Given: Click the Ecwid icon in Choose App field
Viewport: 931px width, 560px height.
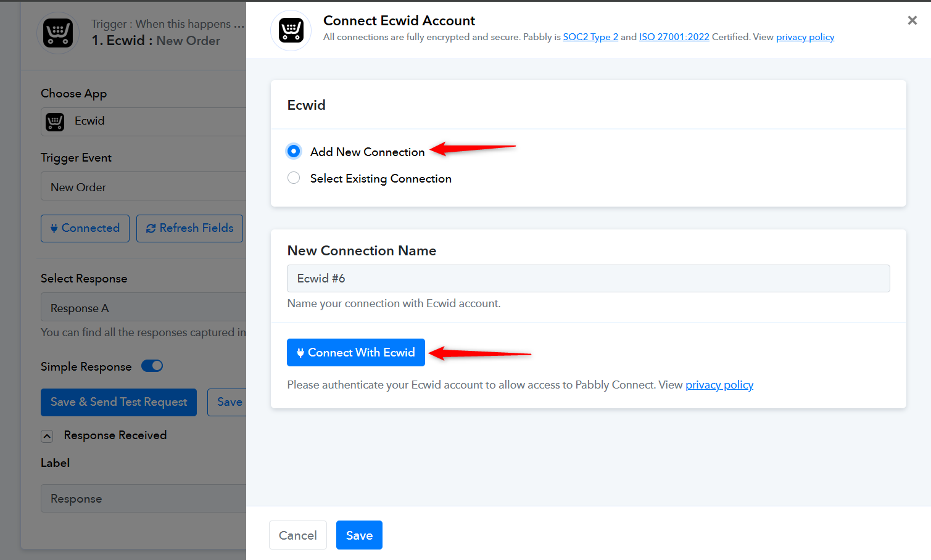Looking at the screenshot, I should [x=55, y=121].
